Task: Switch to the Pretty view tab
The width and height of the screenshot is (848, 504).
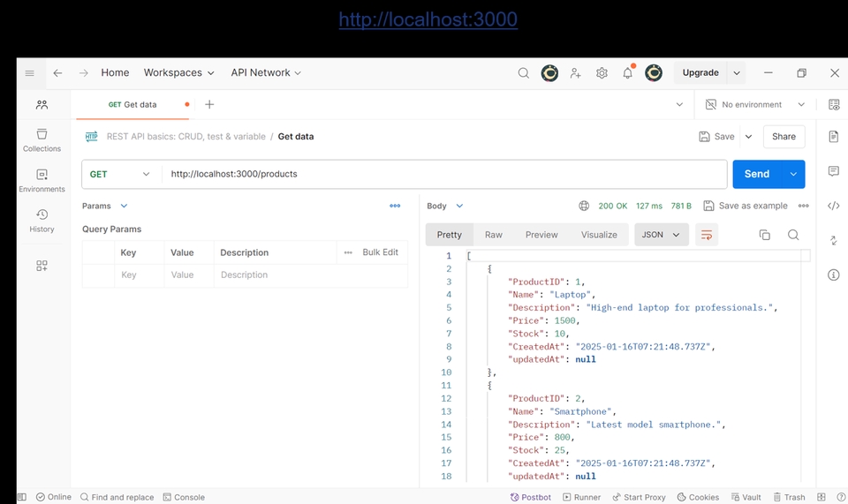Action: pyautogui.click(x=450, y=235)
